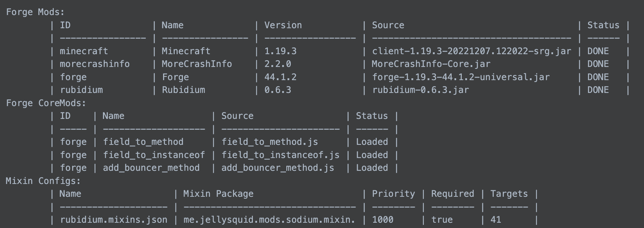Click the field_to_instanceof.js source file
This screenshot has width=644, height=228.
click(x=280, y=155)
